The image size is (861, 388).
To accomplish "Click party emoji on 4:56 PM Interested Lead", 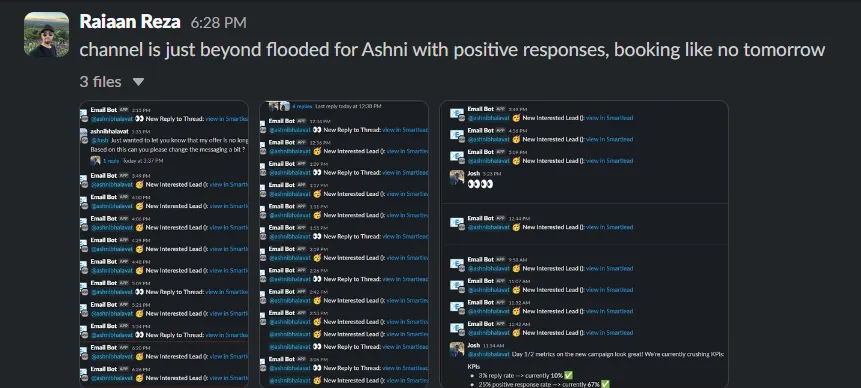I will pos(516,139).
